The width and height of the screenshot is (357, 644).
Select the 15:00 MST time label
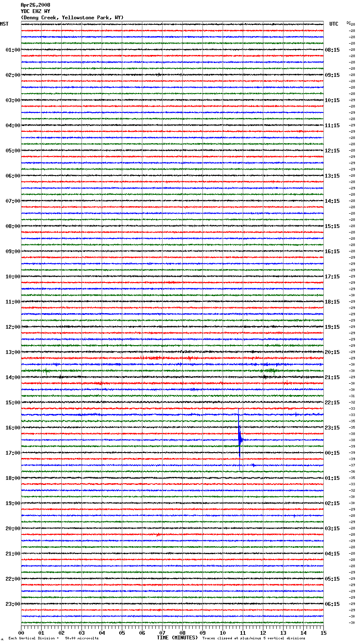click(x=13, y=403)
